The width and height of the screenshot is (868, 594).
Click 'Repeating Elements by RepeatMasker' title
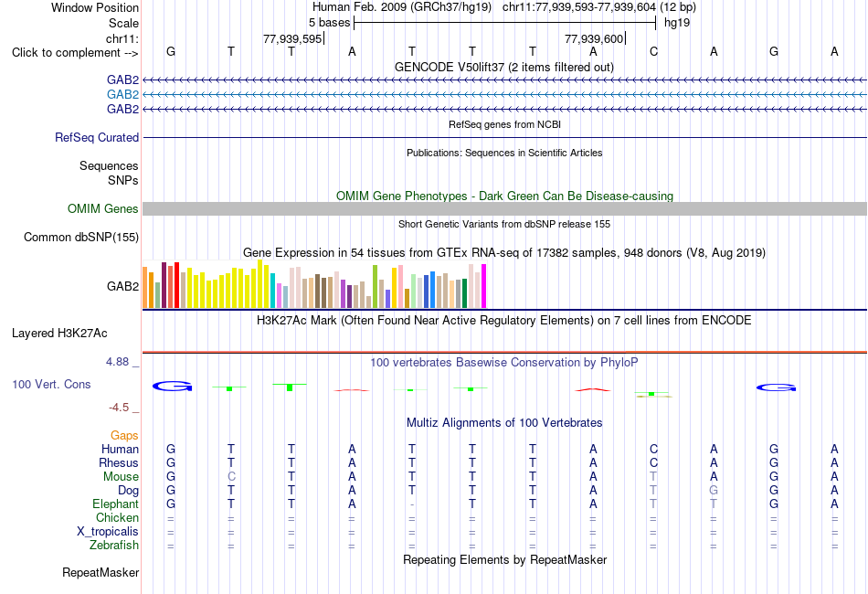tap(504, 559)
